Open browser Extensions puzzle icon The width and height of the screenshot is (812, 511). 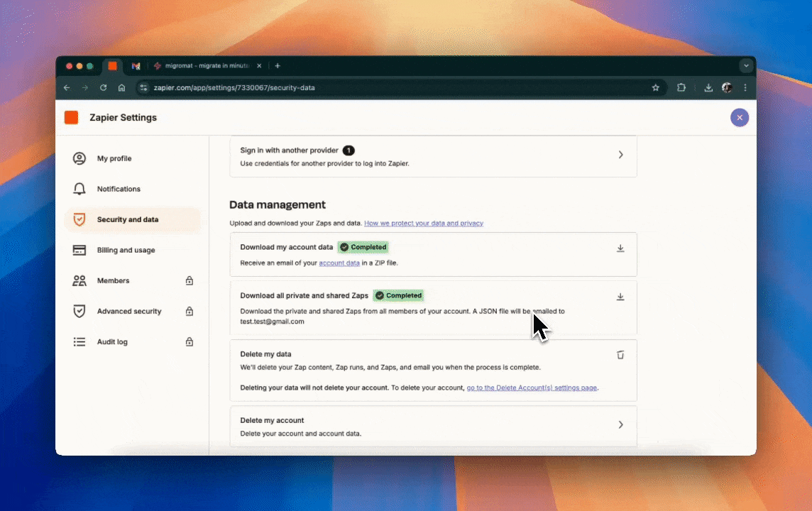point(681,88)
